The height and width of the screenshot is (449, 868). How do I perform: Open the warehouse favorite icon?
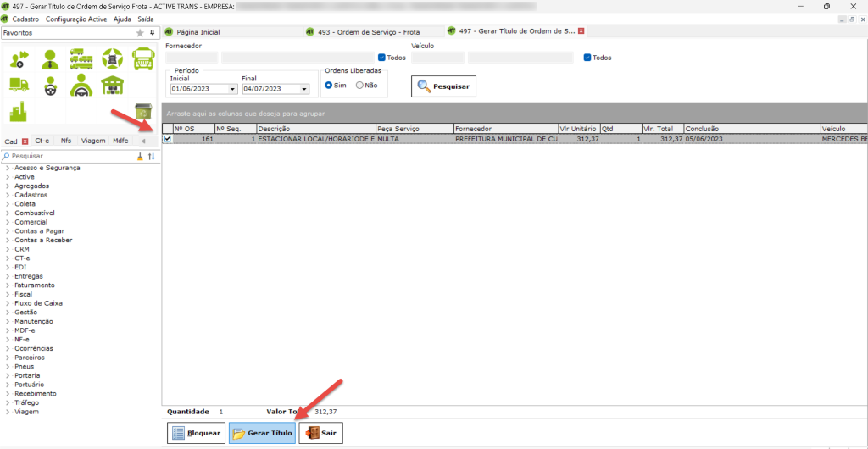click(x=112, y=86)
